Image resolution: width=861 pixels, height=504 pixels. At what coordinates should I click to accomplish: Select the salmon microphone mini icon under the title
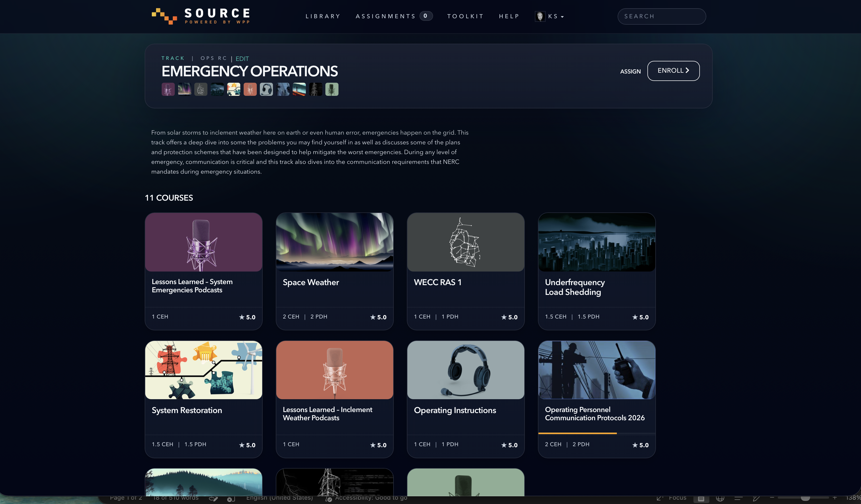[250, 89]
